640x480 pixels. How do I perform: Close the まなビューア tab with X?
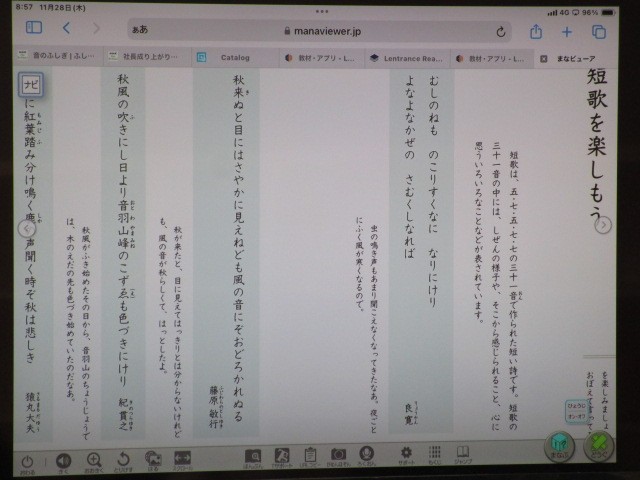pos(543,59)
